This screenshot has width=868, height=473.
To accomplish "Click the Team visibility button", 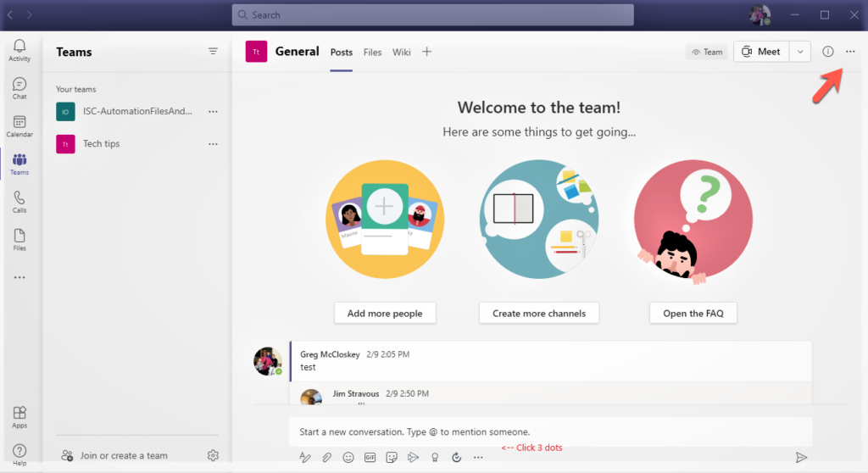I will tap(707, 52).
